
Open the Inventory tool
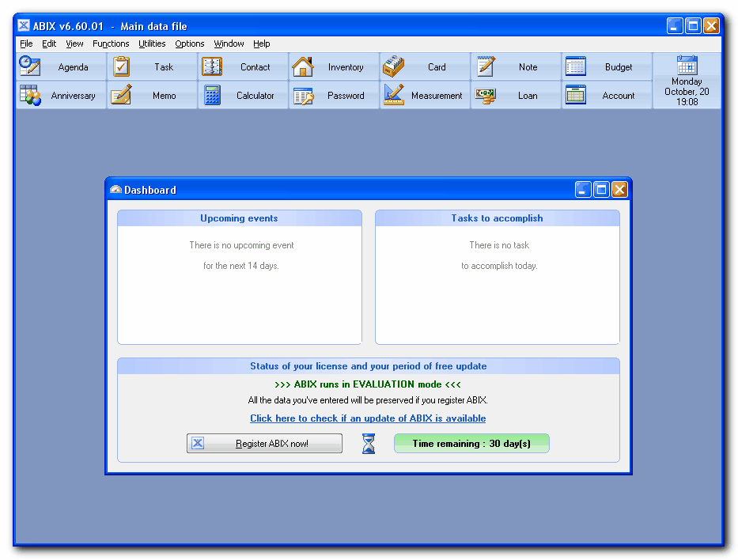[x=333, y=67]
